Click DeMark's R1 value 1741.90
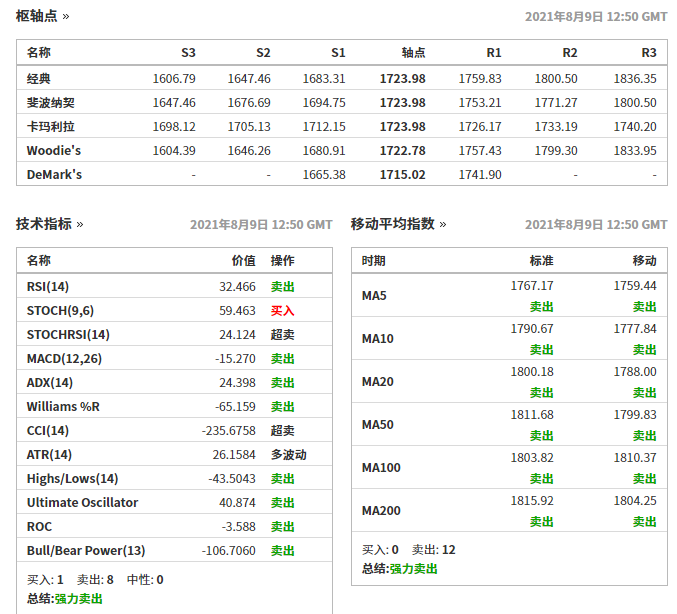Image resolution: width=677 pixels, height=614 pixels. coord(480,175)
